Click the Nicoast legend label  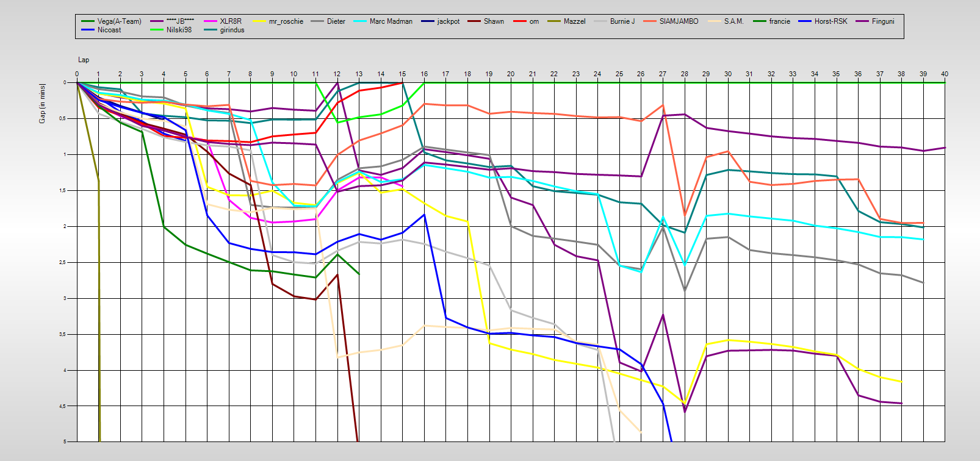109,30
